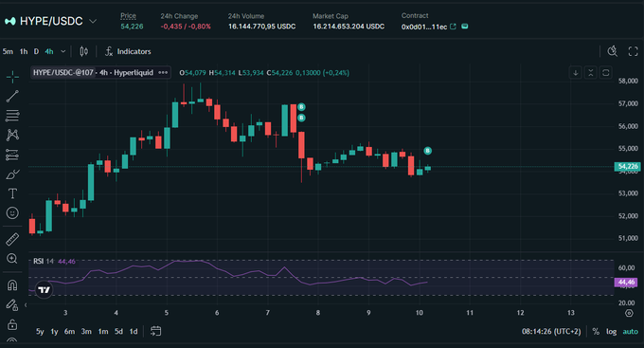Select the XABCD pattern tool
This screenshot has width=644, height=348.
12,135
